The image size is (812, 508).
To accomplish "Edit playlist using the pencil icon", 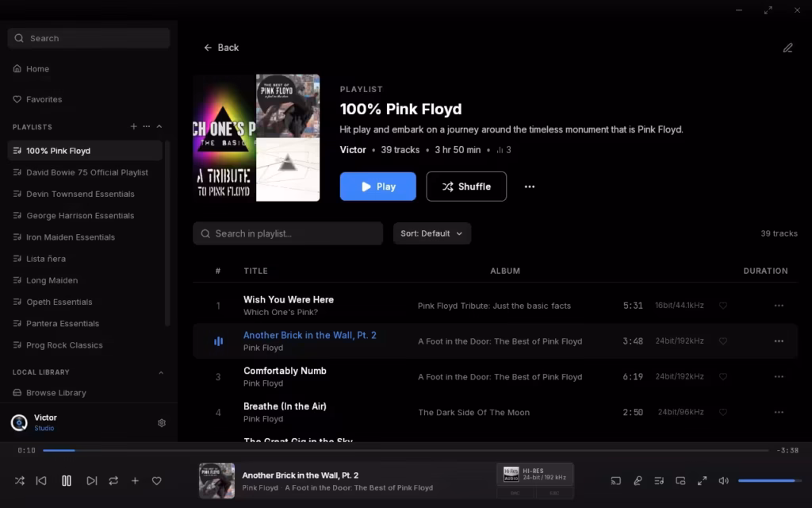I will (x=787, y=48).
